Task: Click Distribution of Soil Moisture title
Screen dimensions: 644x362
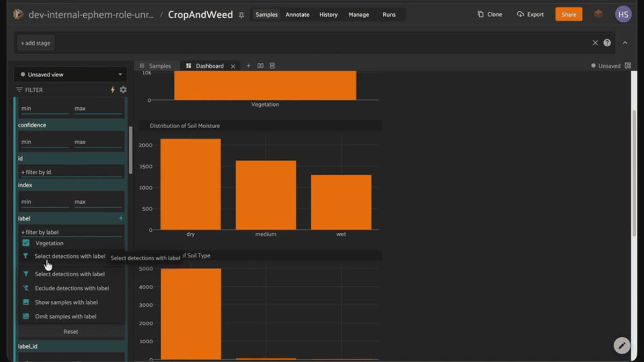Action: click(185, 126)
